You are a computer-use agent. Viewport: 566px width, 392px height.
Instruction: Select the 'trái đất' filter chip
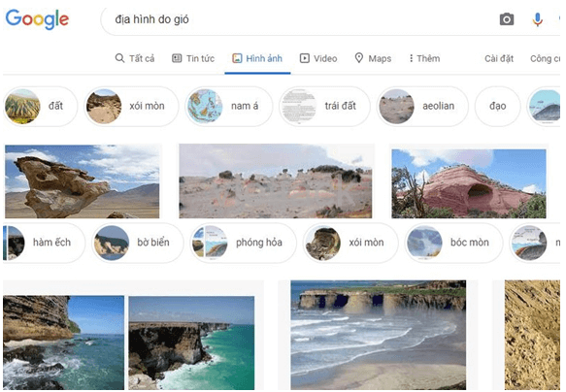[324, 107]
